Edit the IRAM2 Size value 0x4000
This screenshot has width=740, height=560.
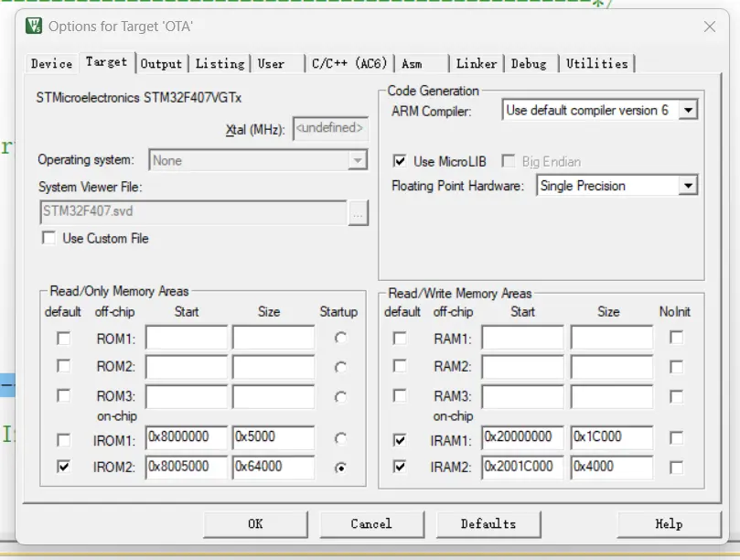tap(612, 467)
